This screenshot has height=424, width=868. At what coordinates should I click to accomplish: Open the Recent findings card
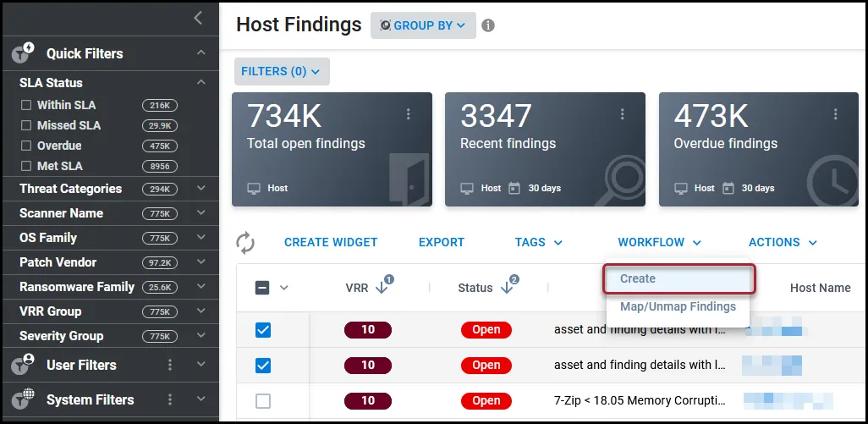(546, 150)
